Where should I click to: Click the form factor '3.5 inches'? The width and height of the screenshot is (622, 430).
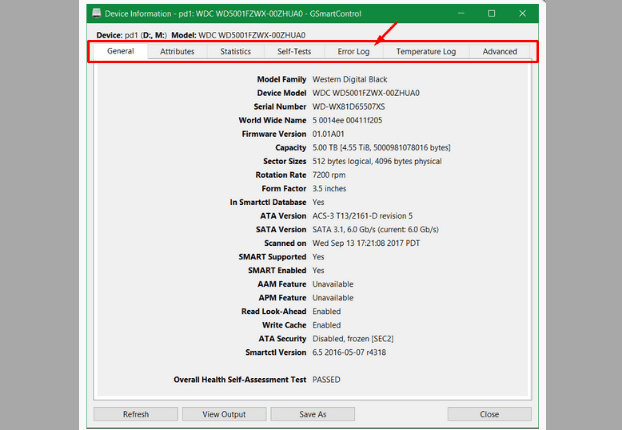329,188
